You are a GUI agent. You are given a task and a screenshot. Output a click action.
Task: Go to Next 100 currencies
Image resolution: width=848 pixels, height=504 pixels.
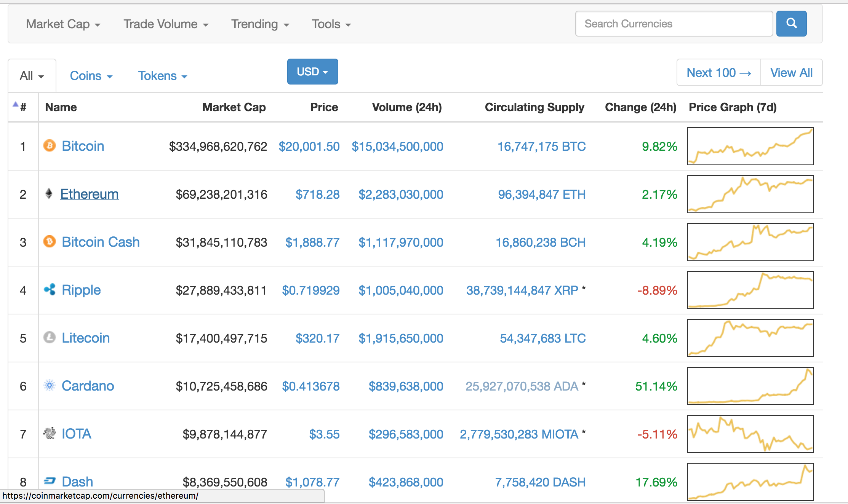(719, 72)
